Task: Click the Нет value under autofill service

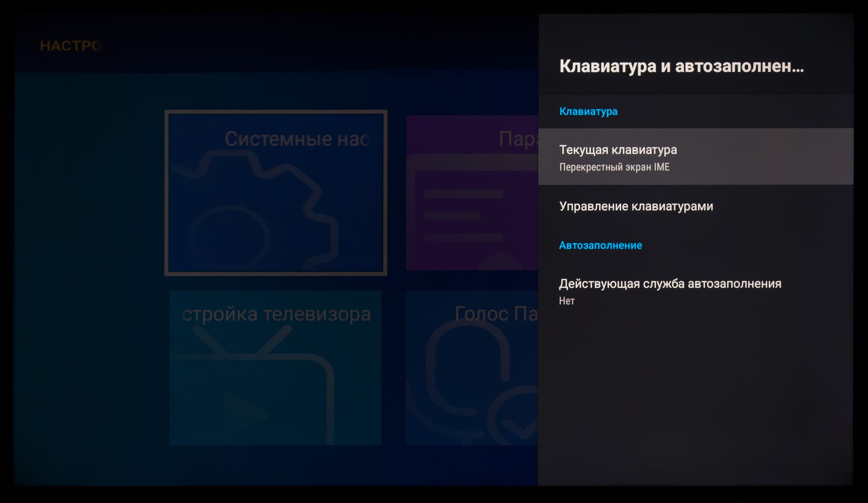Action: (x=567, y=301)
